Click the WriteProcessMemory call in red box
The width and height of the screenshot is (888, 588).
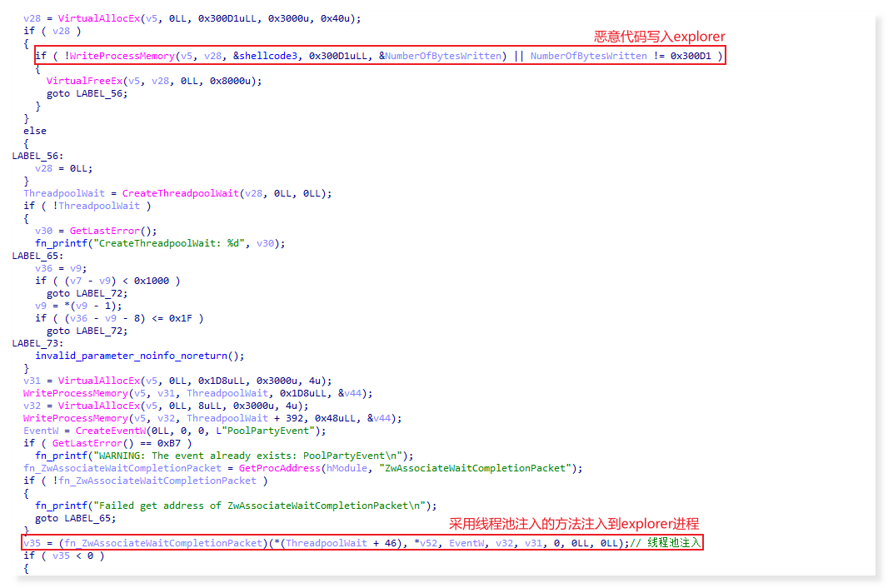tap(93, 56)
